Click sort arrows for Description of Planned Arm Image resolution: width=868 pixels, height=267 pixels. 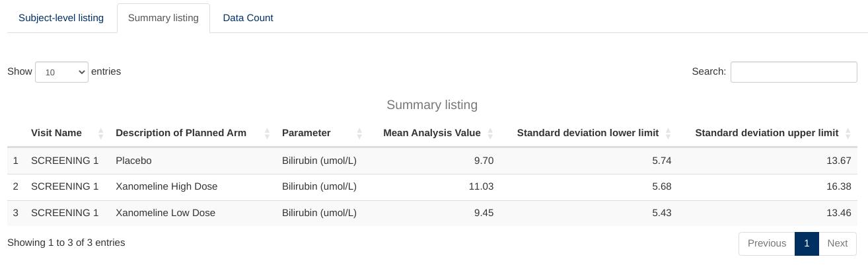tap(267, 133)
